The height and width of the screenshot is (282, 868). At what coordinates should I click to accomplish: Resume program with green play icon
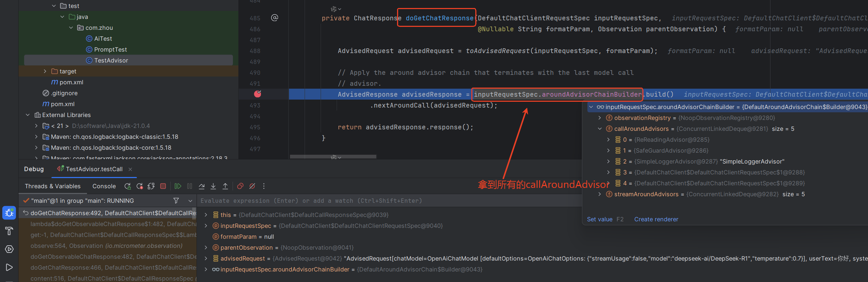coord(178,186)
